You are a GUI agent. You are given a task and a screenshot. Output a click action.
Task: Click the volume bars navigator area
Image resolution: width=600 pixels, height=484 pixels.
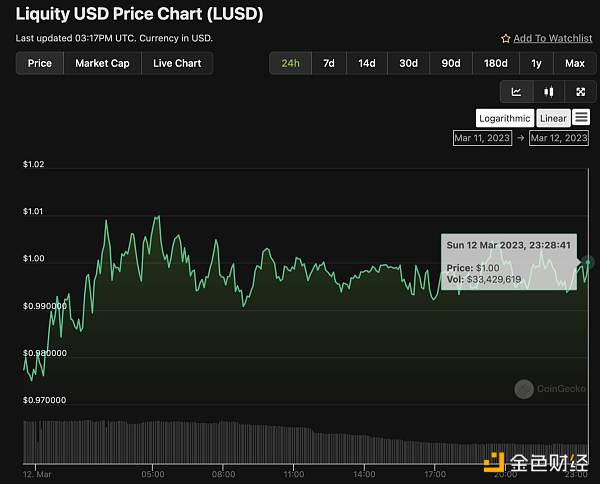300,440
